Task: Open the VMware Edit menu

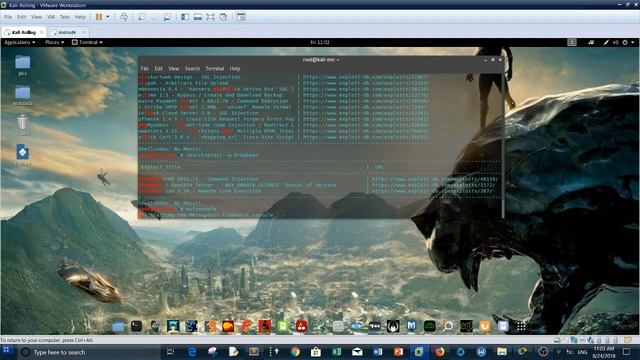Action: click(22, 17)
